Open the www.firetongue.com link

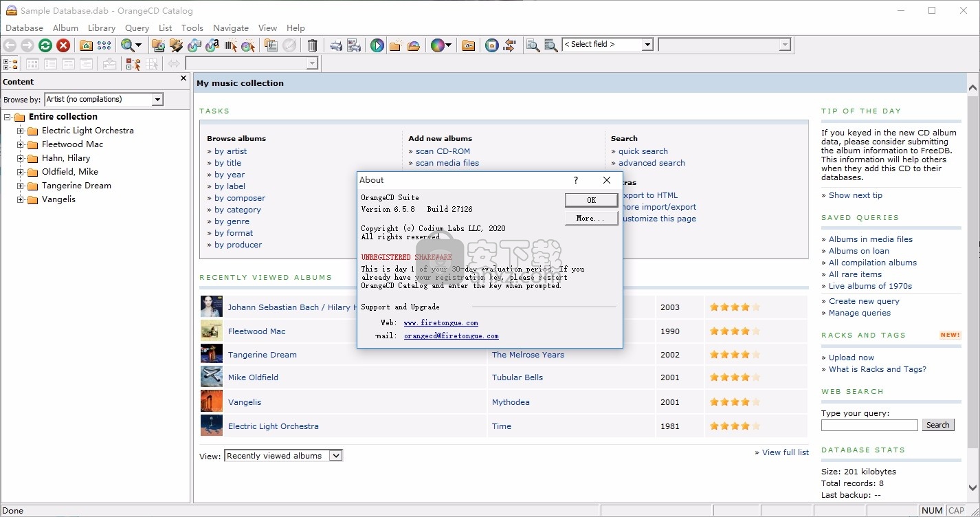pos(441,322)
